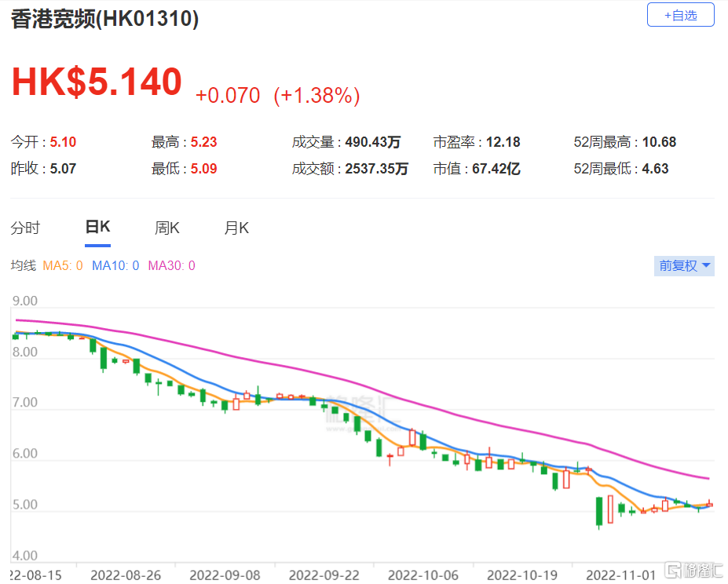This screenshot has width=728, height=584.
Task: Add stock via +自选 button
Action: pos(680,15)
